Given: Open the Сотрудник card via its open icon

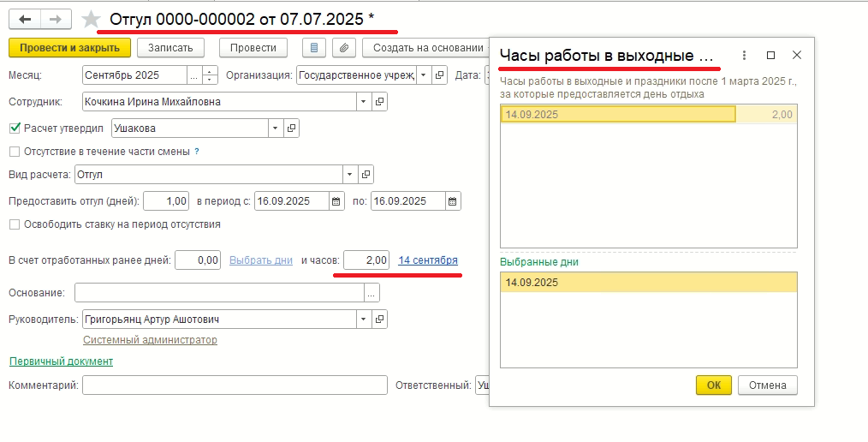Looking at the screenshot, I should pos(380,102).
